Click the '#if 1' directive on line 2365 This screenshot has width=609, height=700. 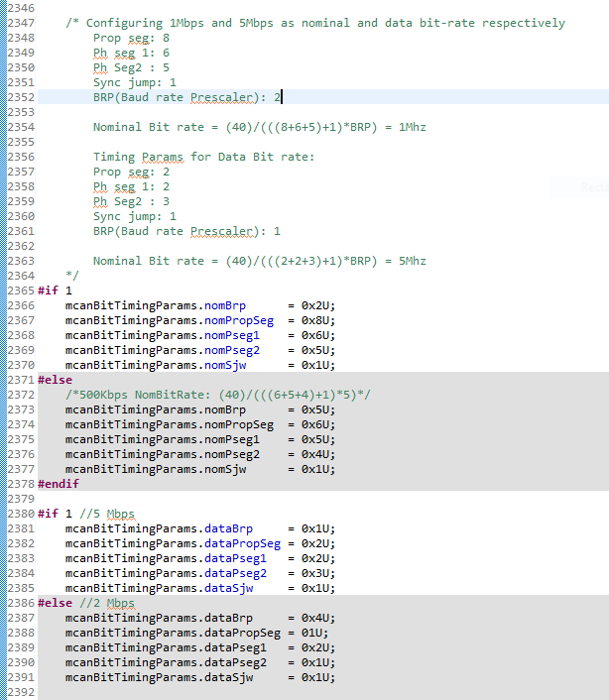tap(55, 291)
